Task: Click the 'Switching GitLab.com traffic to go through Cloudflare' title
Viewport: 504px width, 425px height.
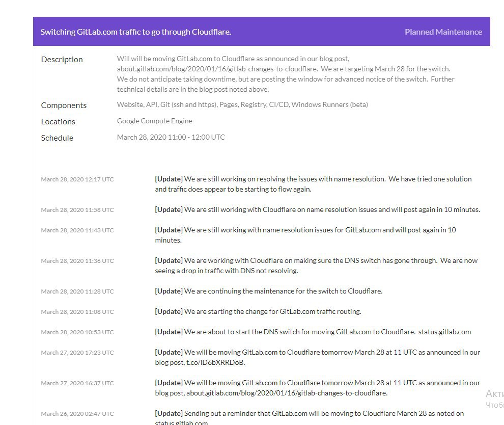Action: click(x=135, y=32)
